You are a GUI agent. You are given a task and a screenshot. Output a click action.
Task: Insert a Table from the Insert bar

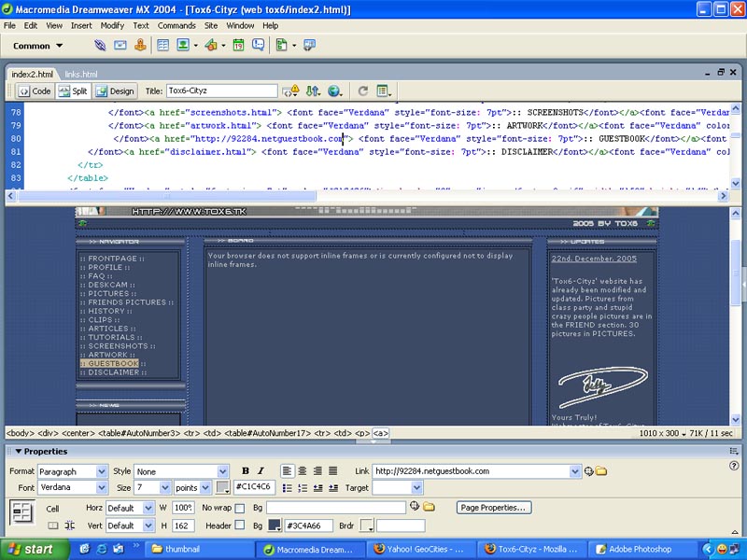pyautogui.click(x=162, y=45)
